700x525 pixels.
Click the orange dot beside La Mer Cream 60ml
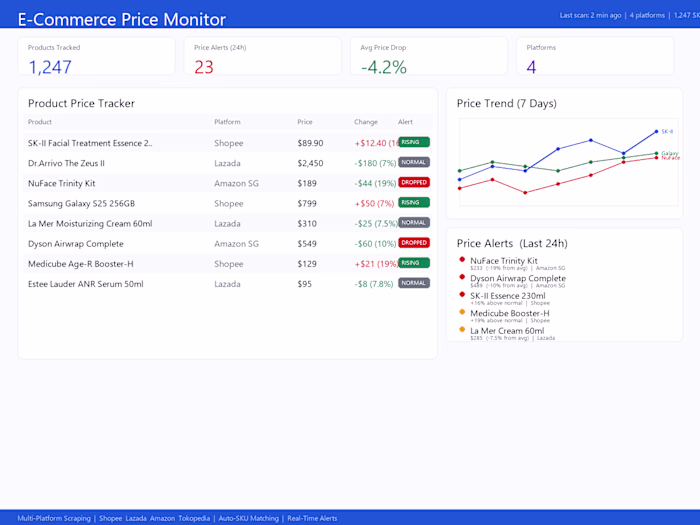point(462,329)
